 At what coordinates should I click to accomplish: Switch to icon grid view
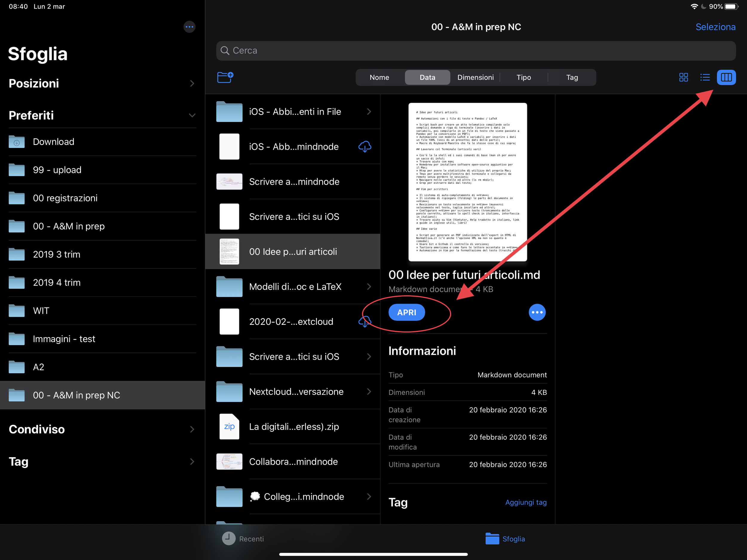[683, 77]
